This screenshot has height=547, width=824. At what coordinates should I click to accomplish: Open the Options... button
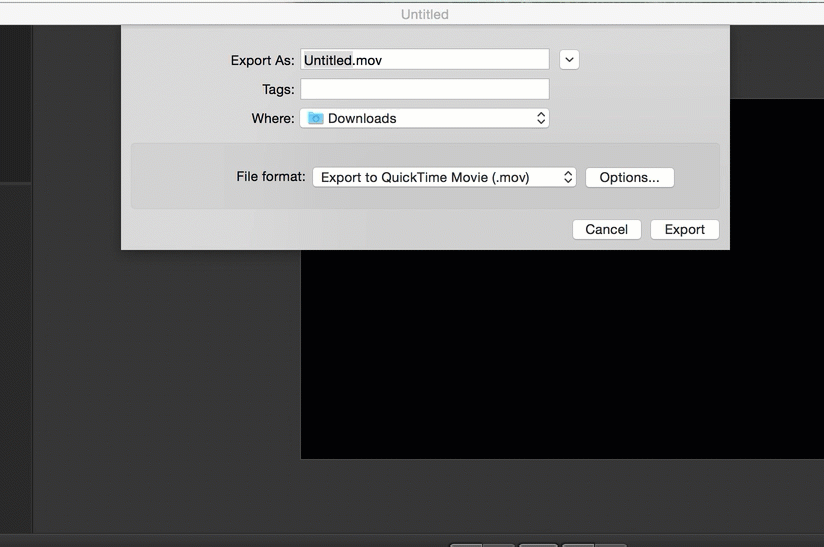(630, 177)
